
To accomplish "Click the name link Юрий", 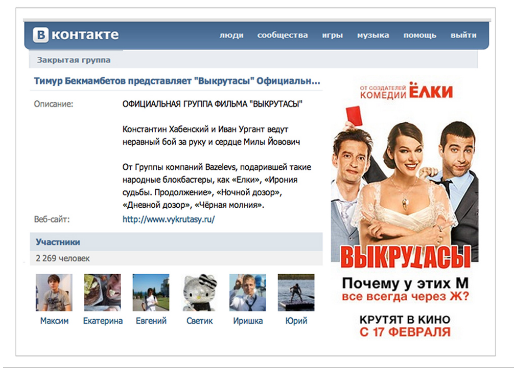I will click(296, 321).
